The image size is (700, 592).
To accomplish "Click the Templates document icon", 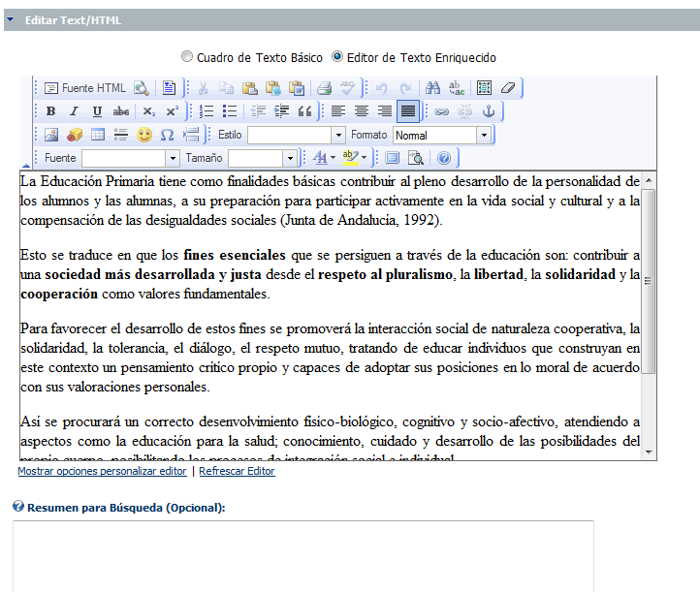I will pyautogui.click(x=169, y=88).
